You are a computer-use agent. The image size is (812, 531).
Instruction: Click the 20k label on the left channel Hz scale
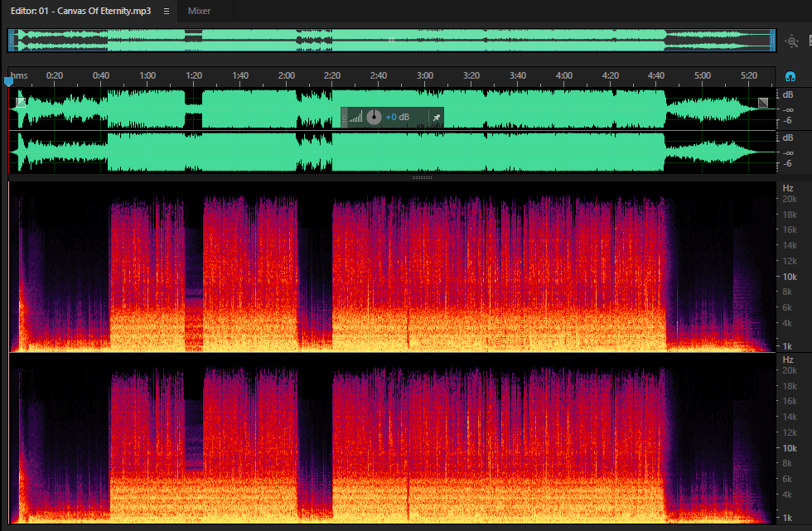[790, 200]
